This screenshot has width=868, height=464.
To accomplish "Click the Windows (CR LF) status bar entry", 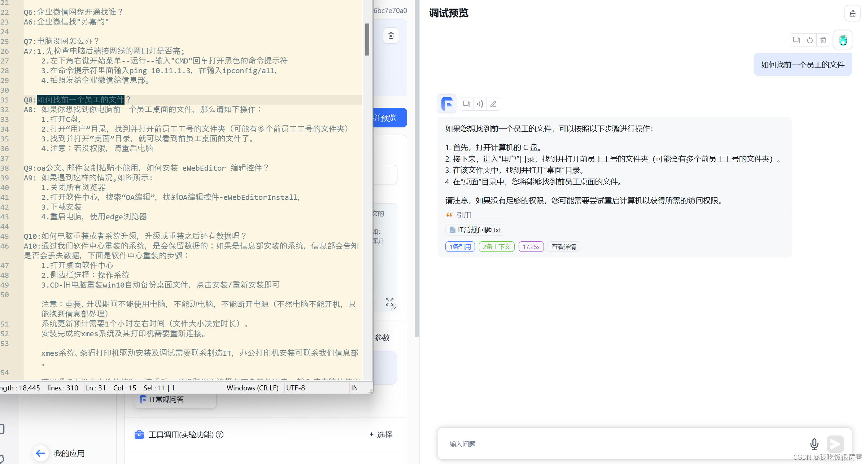I will (253, 388).
